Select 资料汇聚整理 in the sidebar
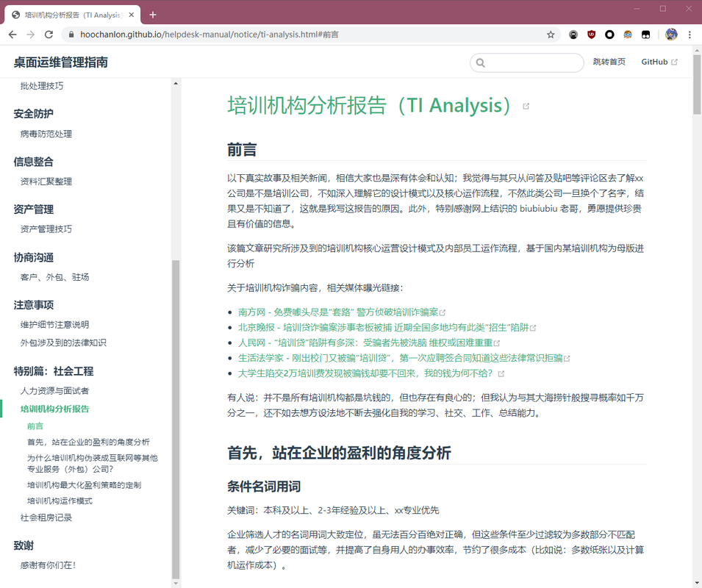The image size is (702, 588). 46,182
